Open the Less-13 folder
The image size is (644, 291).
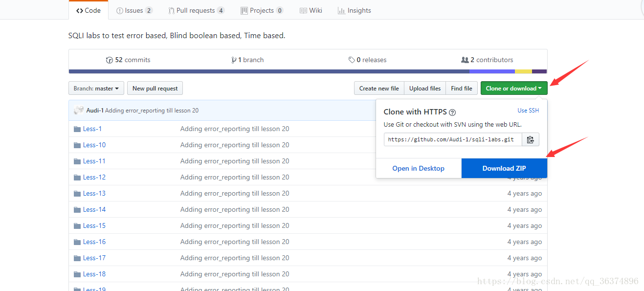tap(94, 193)
